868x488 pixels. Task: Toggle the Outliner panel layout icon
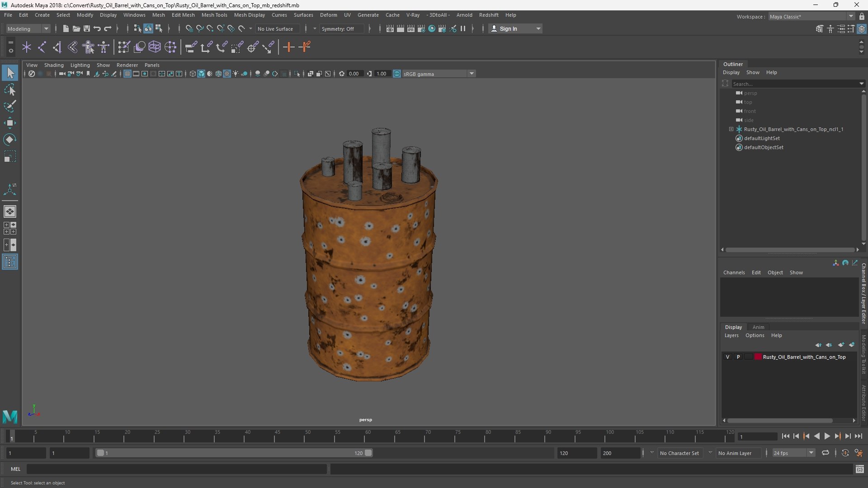pyautogui.click(x=10, y=262)
